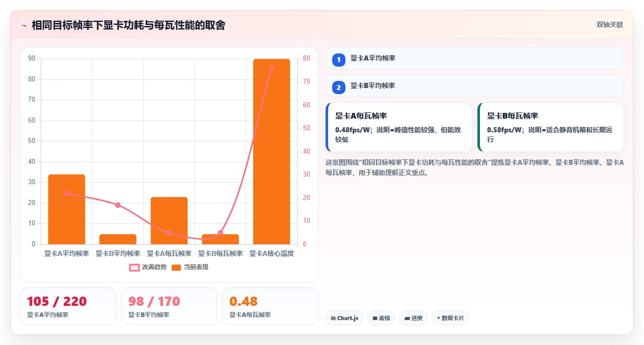The height and width of the screenshot is (345, 644).
Task: Click the 显卡A核心温度 bar in chart
Action: (272, 152)
